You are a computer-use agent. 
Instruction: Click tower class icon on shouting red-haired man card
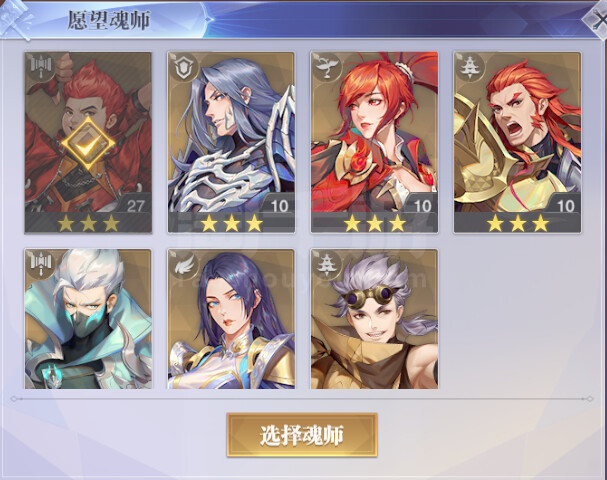coord(470,67)
